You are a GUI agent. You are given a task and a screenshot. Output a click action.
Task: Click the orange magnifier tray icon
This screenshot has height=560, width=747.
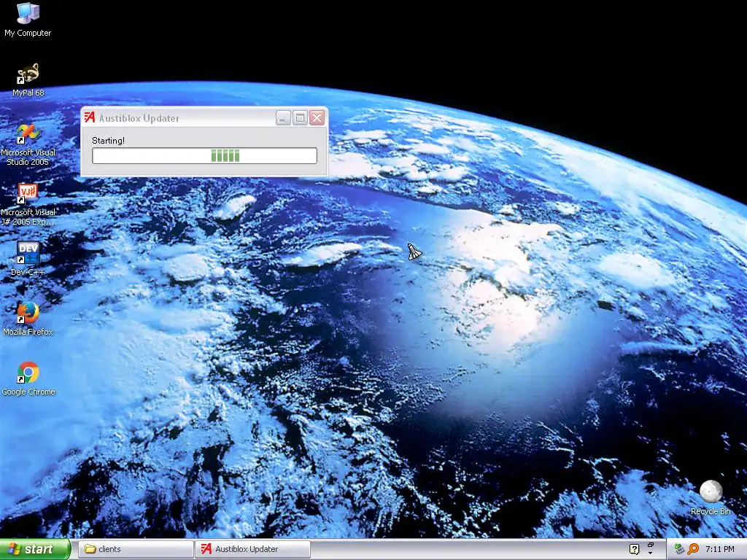tap(693, 550)
